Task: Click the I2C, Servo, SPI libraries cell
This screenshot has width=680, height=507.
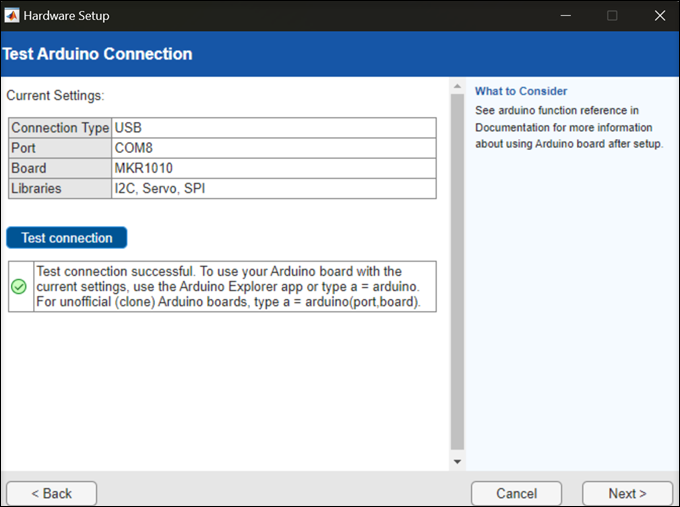Action: pos(273,188)
